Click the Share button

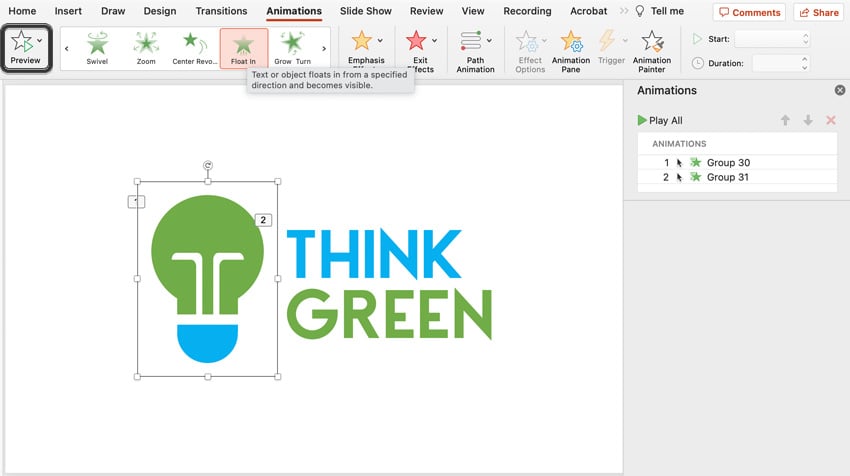pyautogui.click(x=818, y=12)
